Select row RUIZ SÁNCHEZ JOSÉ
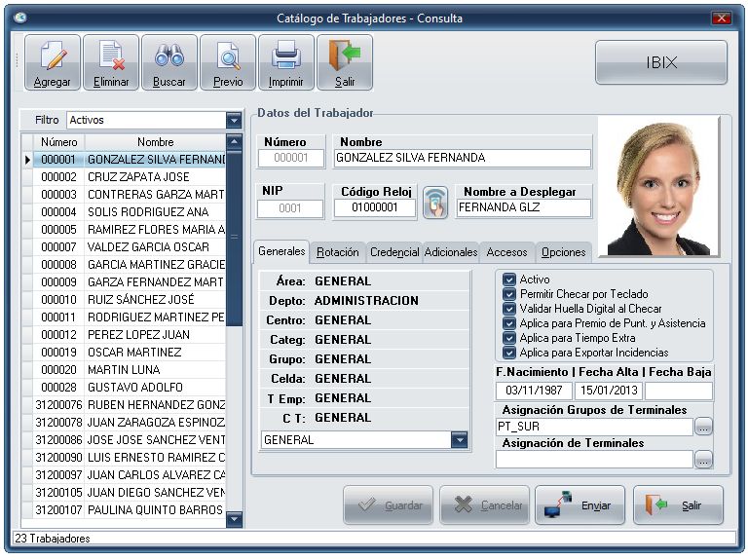 click(129, 300)
